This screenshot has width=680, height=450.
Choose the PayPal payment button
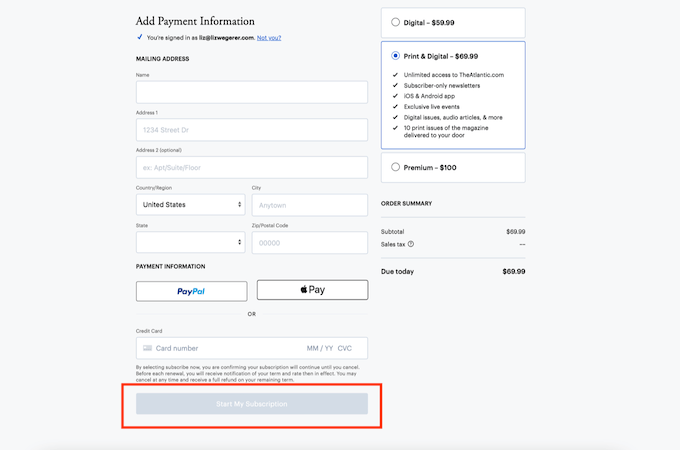(x=191, y=291)
